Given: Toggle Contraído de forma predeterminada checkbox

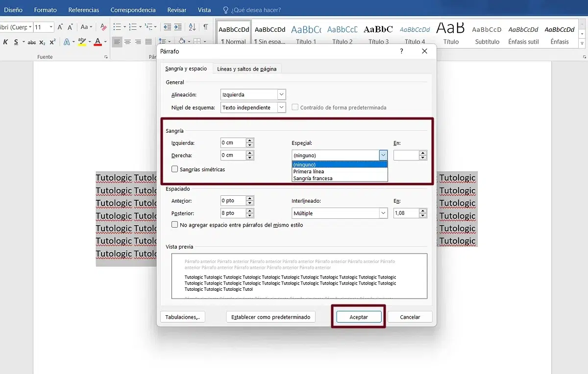Looking at the screenshot, I should click(x=295, y=107).
